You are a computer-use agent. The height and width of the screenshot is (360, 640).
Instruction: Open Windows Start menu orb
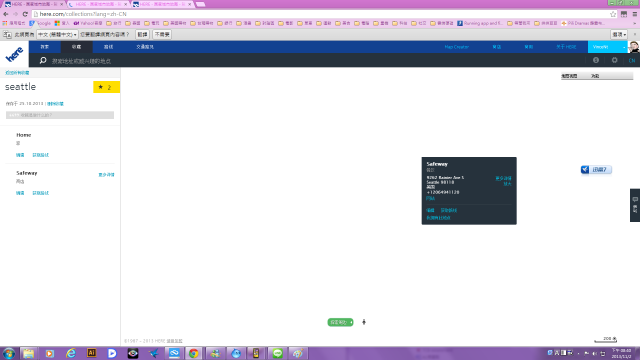point(9,353)
